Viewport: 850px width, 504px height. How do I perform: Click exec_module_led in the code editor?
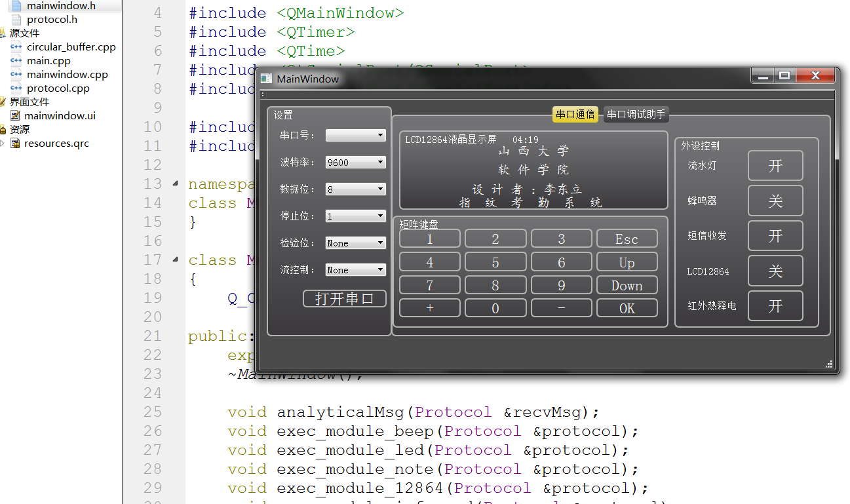pos(350,450)
